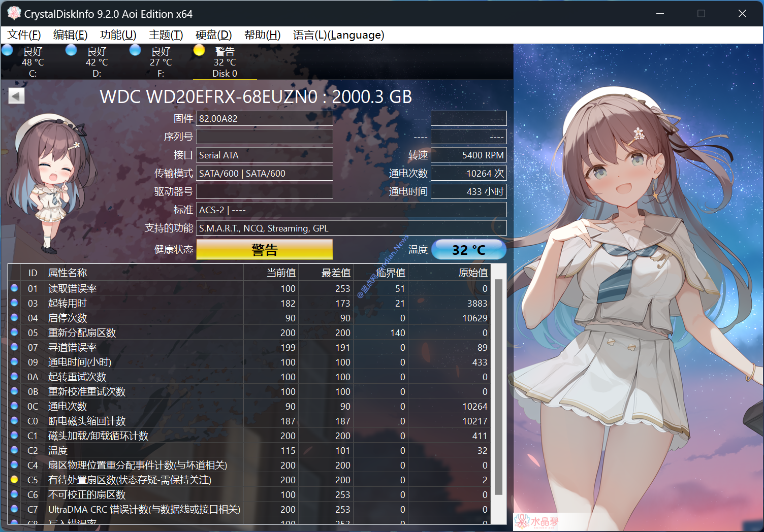Open the 硬盘(D) menu
Screen dimensions: 764x532
tap(213, 35)
